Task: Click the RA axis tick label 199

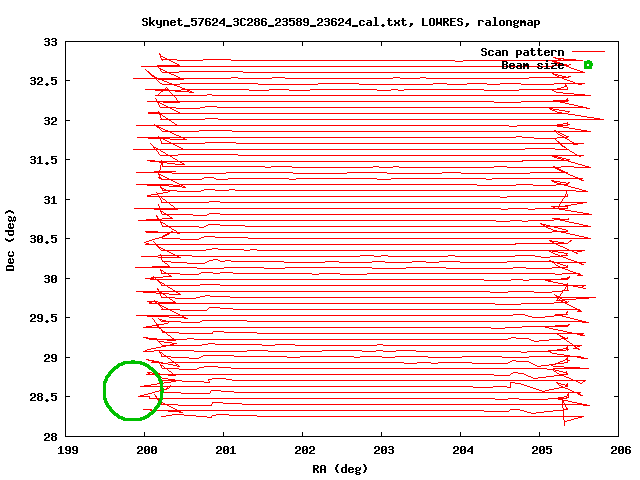Action: pyautogui.click(x=68, y=450)
